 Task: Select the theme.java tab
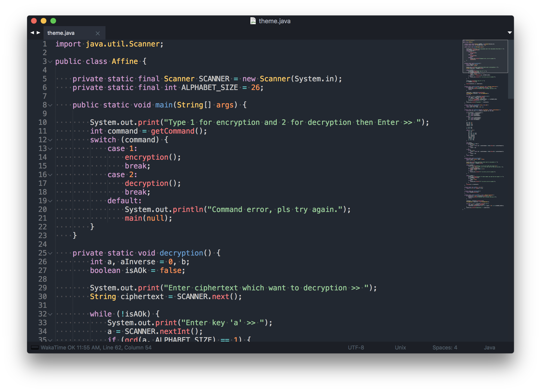coord(61,33)
